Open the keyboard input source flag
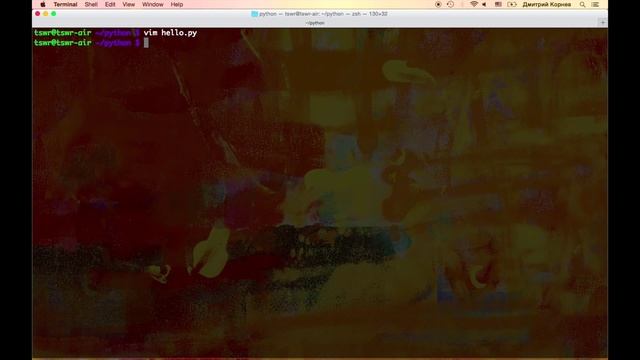This screenshot has height=360, width=640. (498, 4)
